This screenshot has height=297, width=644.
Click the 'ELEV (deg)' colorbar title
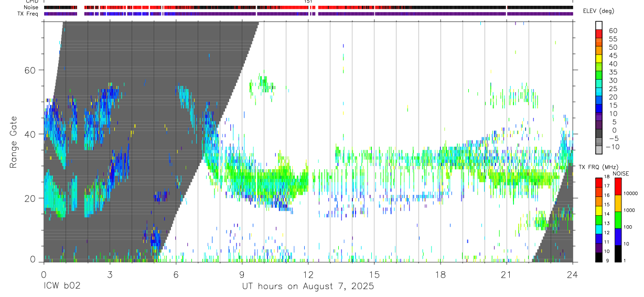598,11
